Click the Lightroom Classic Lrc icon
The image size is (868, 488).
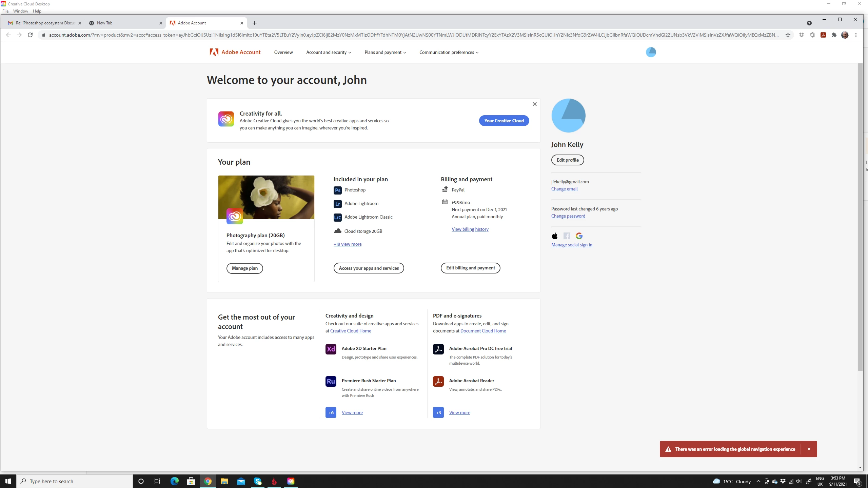click(337, 217)
